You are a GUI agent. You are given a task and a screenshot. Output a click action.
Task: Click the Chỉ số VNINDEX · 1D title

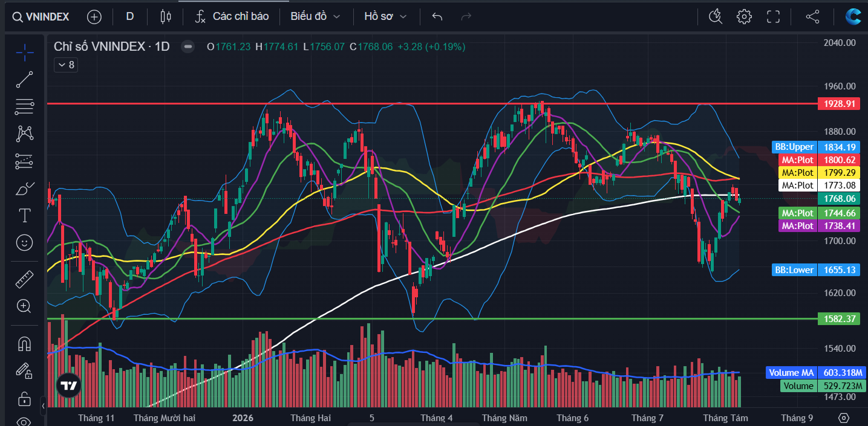tap(112, 47)
